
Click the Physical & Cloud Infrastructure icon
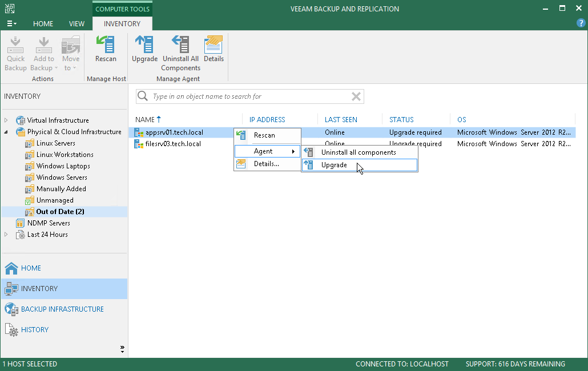coord(20,132)
